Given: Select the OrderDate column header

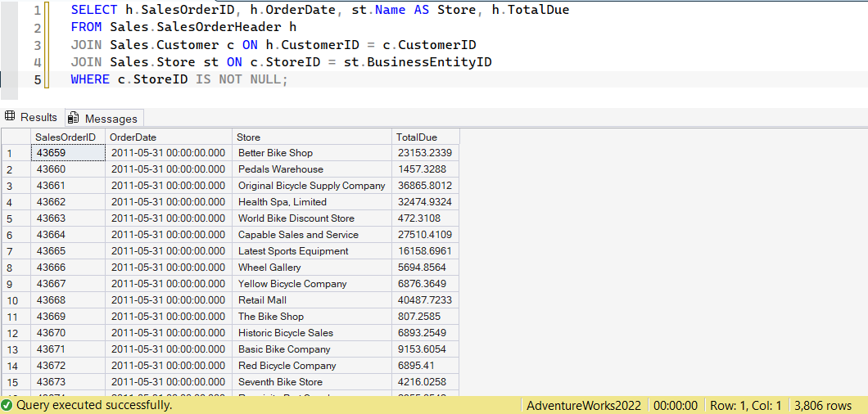Looking at the screenshot, I should 169,137.
